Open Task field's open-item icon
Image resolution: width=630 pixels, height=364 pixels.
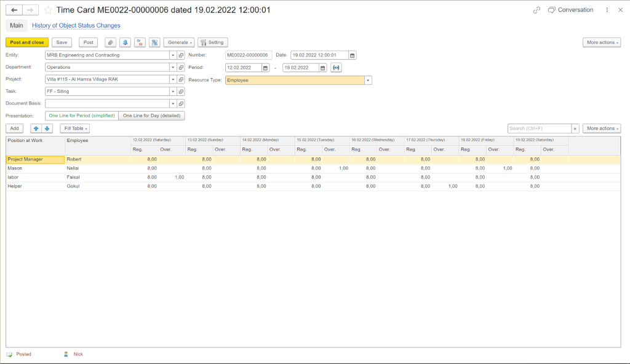pos(181,92)
